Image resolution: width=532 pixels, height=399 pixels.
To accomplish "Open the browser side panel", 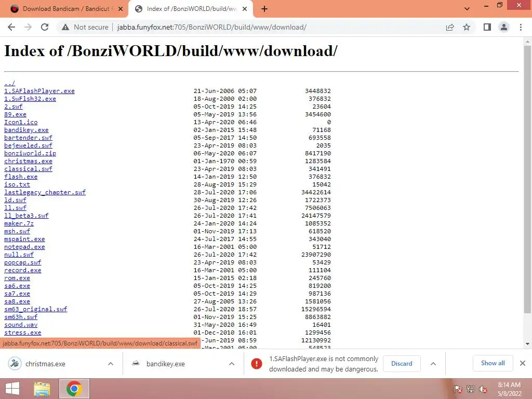I will tap(487, 27).
